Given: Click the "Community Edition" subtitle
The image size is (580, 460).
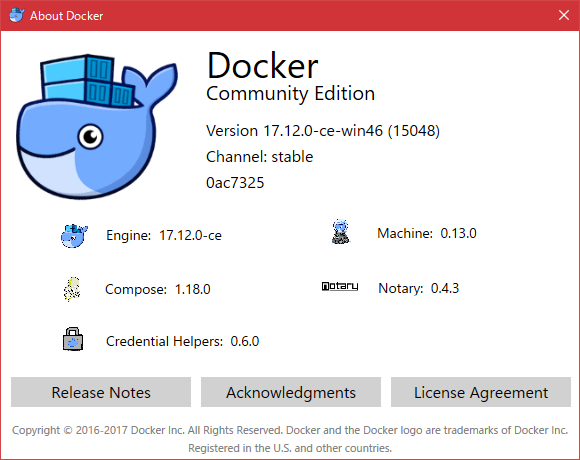Looking at the screenshot, I should (290, 94).
